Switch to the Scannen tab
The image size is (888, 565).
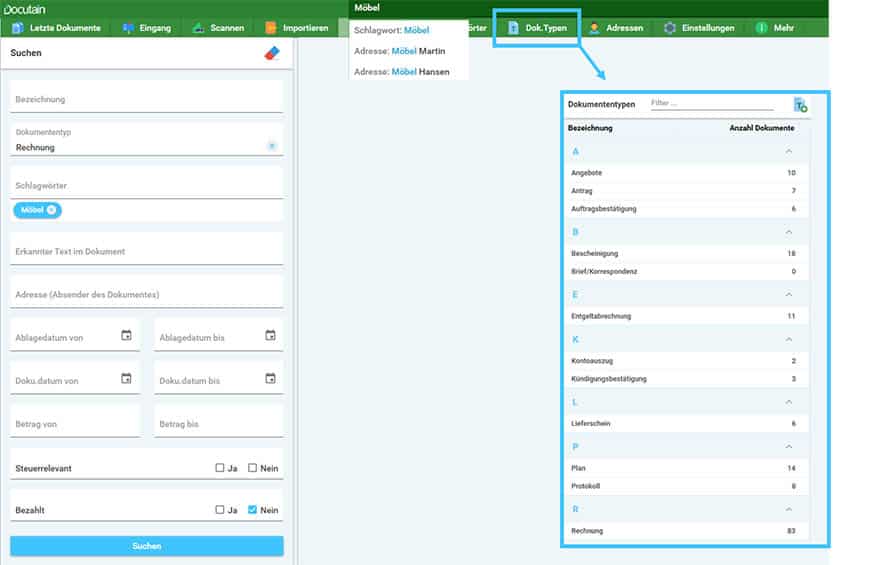point(218,28)
